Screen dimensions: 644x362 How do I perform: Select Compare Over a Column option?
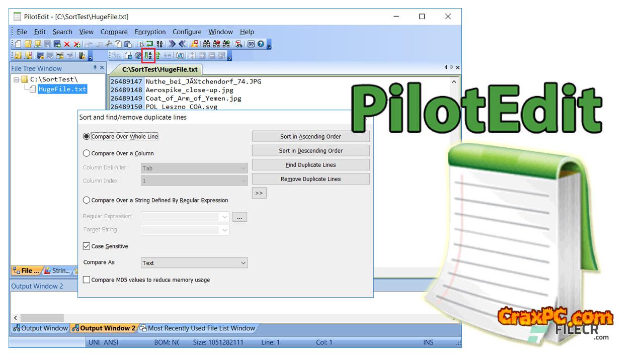pos(87,153)
